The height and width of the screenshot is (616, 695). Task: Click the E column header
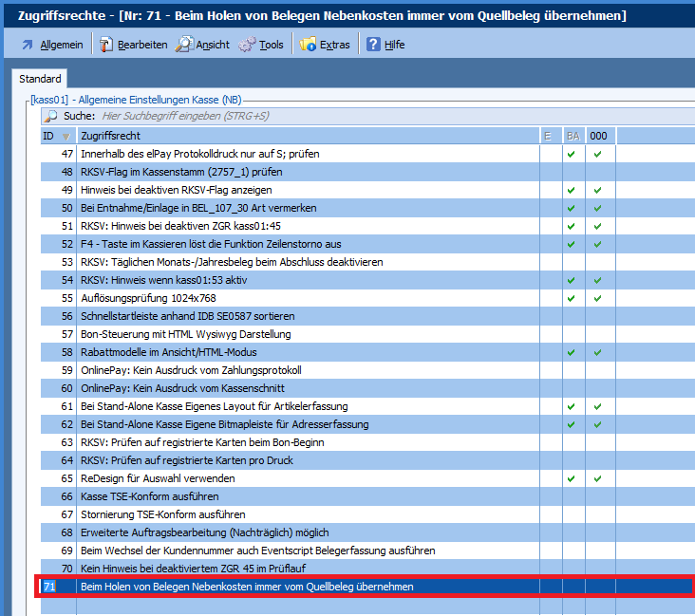[548, 136]
